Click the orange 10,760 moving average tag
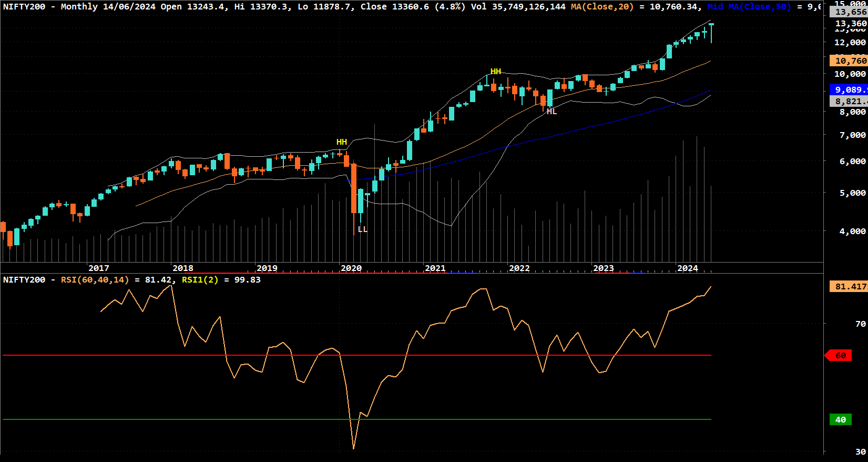Image resolution: width=868 pixels, height=462 pixels. [x=849, y=61]
